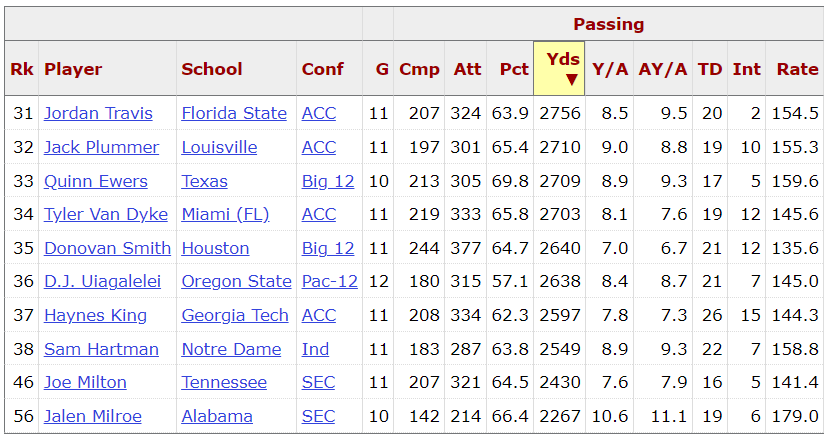Sort by Rk rank column header
Image resolution: width=824 pixels, height=437 pixels.
coord(22,69)
